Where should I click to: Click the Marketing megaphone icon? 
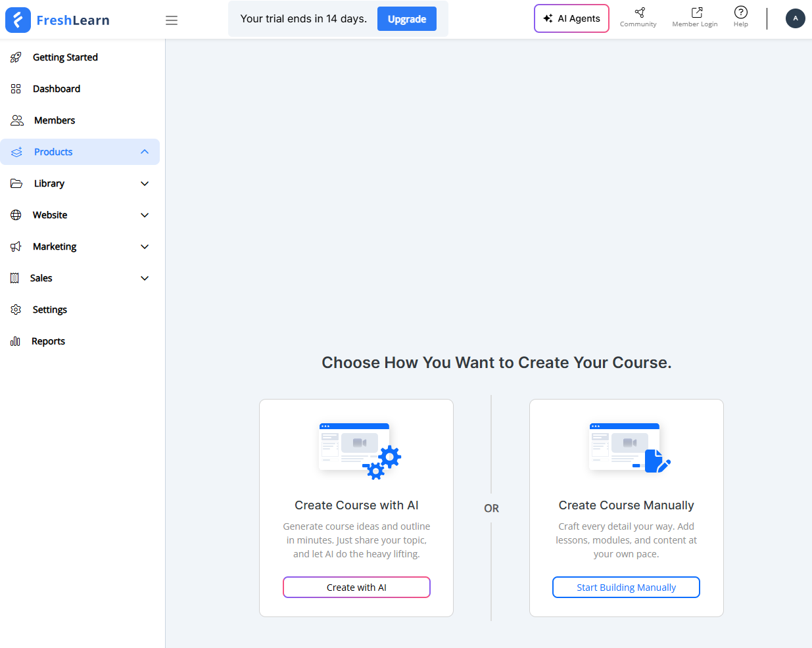(16, 246)
